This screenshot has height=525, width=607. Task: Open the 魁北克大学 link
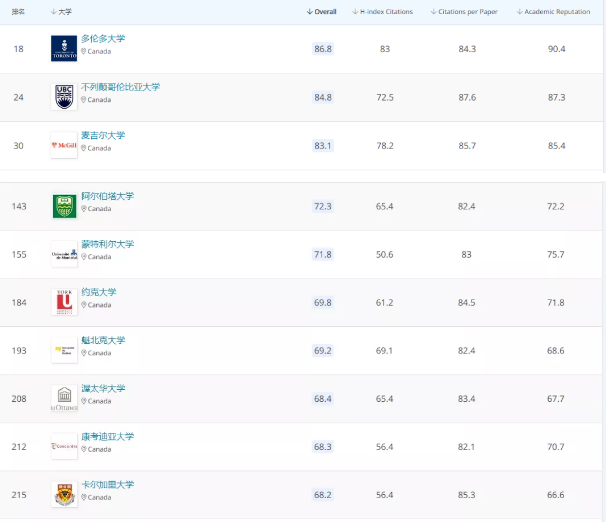click(x=103, y=340)
